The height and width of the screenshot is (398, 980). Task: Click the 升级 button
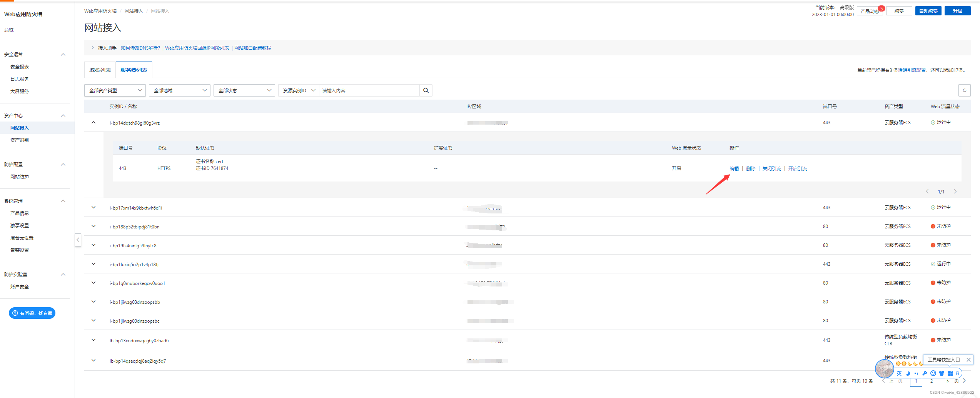957,11
